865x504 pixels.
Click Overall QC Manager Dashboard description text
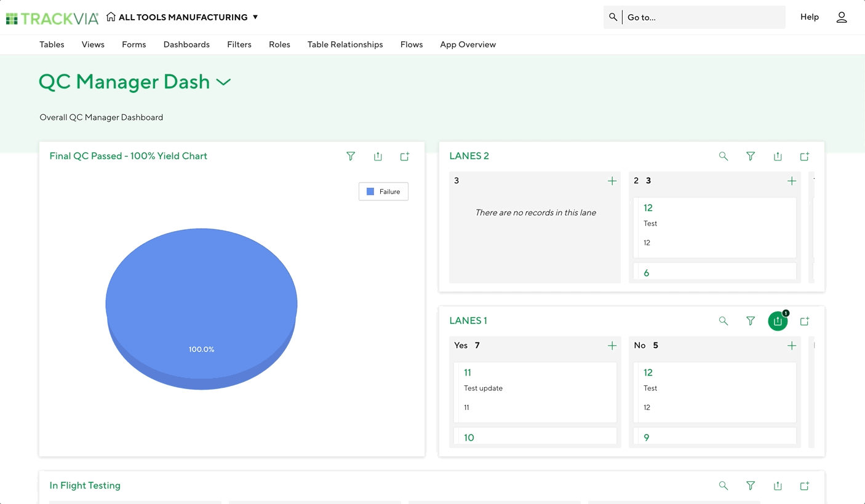(x=102, y=117)
